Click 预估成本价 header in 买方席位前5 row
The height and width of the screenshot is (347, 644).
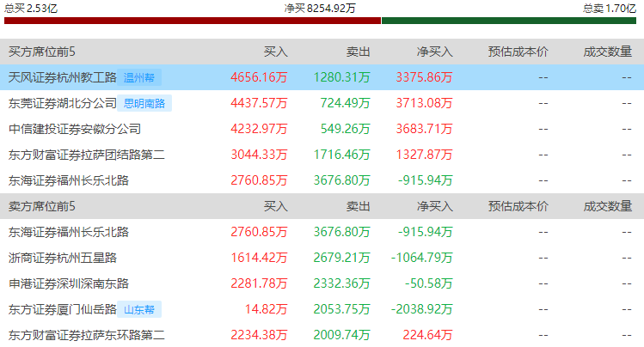coord(518,52)
